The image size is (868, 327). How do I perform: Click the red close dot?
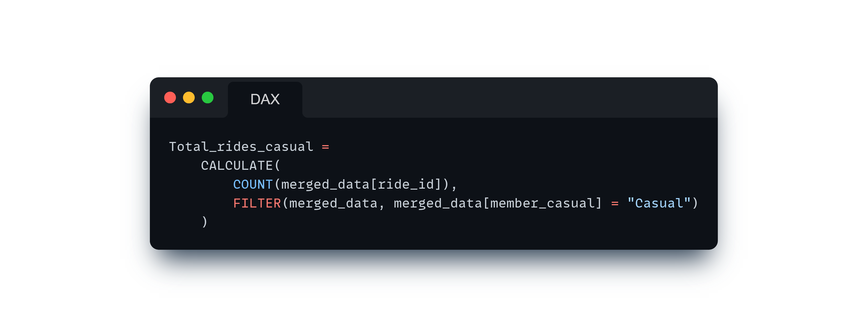click(x=170, y=98)
